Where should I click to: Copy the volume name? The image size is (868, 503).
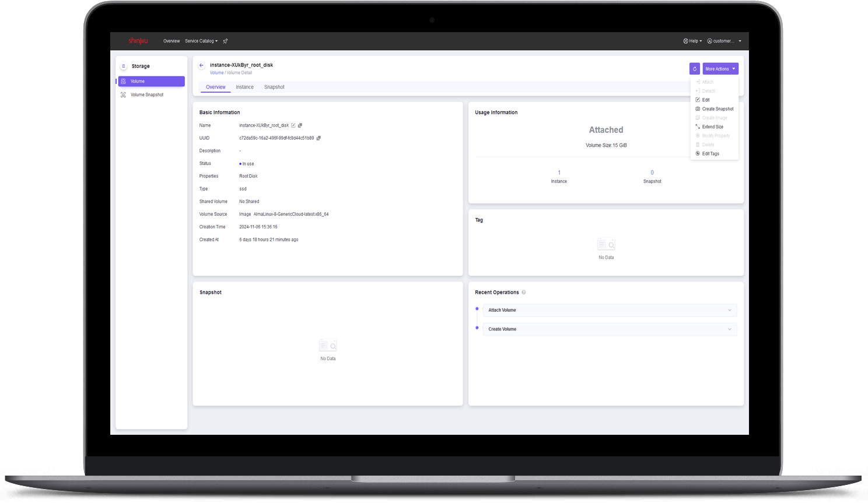click(300, 125)
